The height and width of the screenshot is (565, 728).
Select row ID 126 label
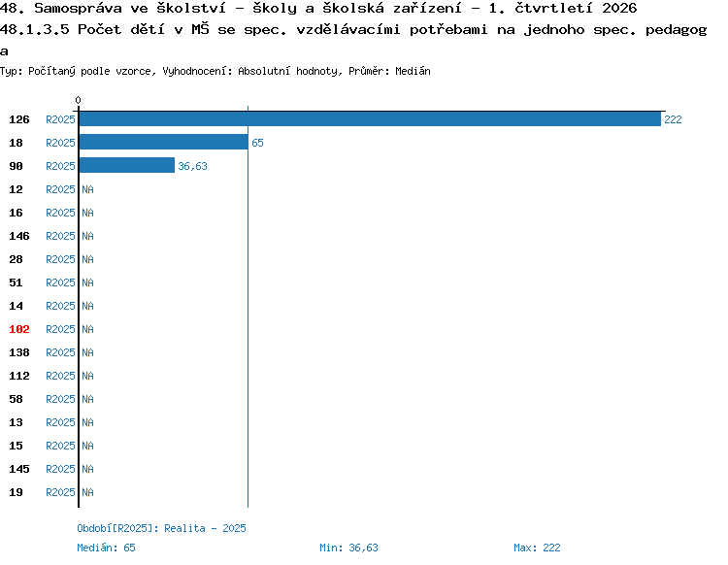[x=19, y=119]
